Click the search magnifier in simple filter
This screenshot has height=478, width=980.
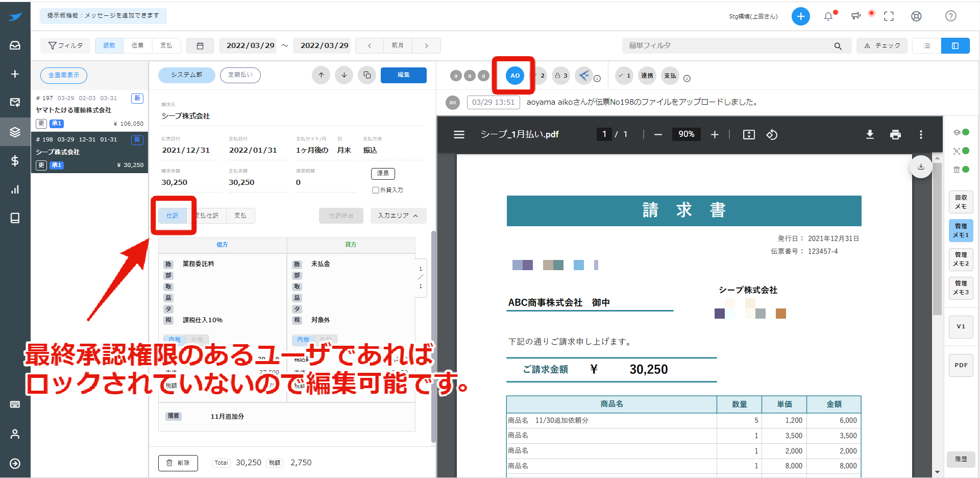(838, 46)
